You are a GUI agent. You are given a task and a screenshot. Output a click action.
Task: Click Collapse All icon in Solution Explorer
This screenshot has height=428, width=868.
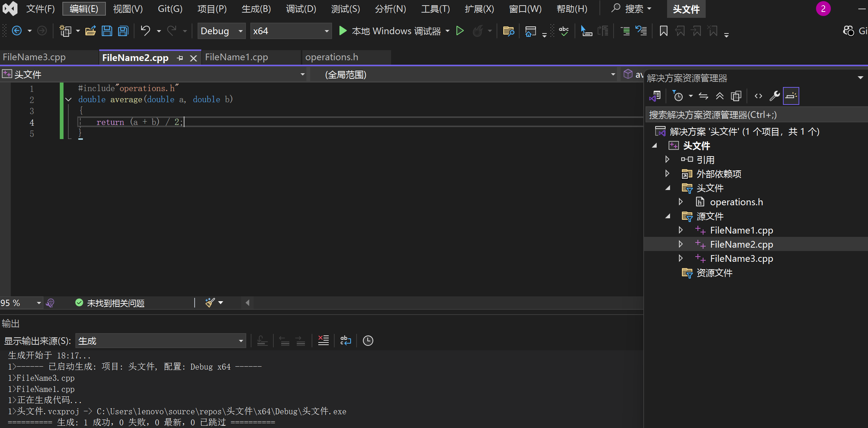click(x=720, y=96)
